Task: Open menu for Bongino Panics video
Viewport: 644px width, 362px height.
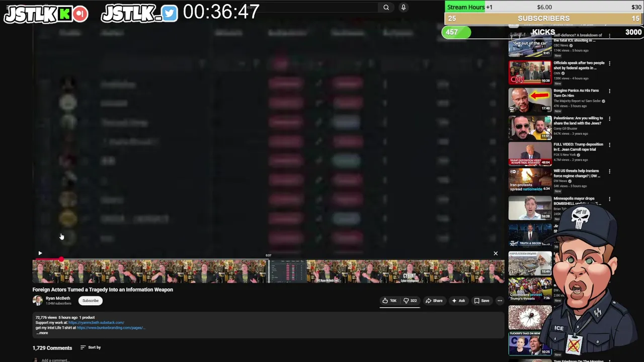Action: point(609,91)
